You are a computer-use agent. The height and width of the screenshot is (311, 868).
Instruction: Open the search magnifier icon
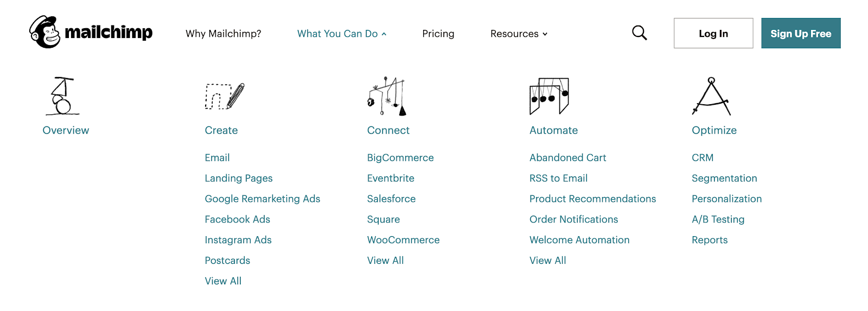(640, 33)
